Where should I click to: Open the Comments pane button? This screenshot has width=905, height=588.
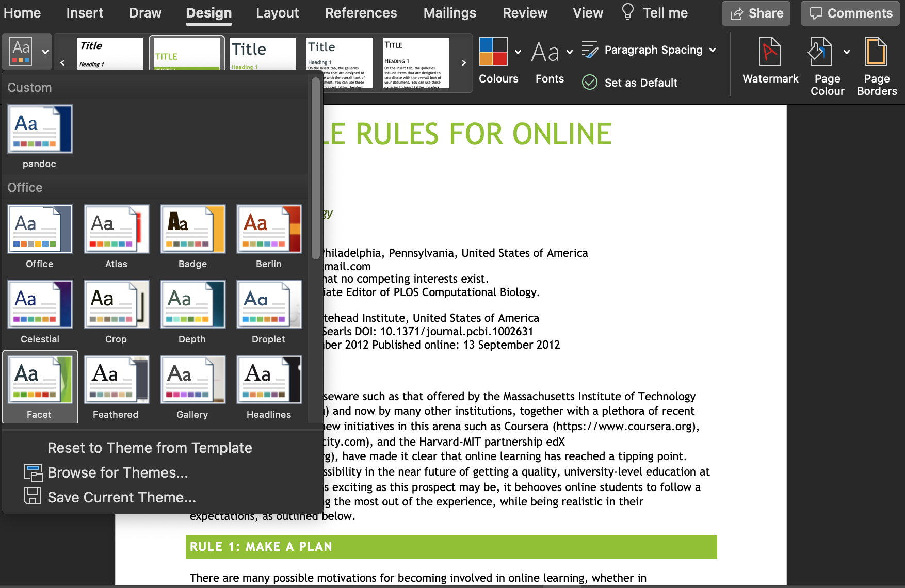[850, 13]
